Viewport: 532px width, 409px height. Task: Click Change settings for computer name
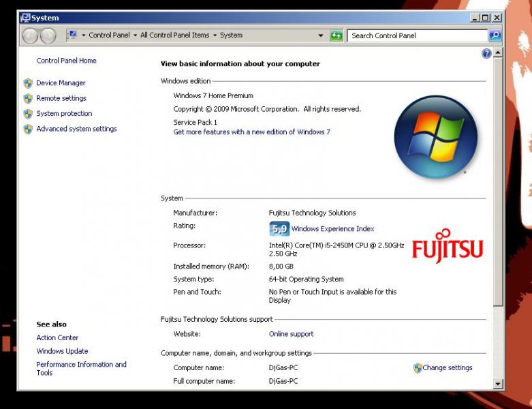click(447, 368)
